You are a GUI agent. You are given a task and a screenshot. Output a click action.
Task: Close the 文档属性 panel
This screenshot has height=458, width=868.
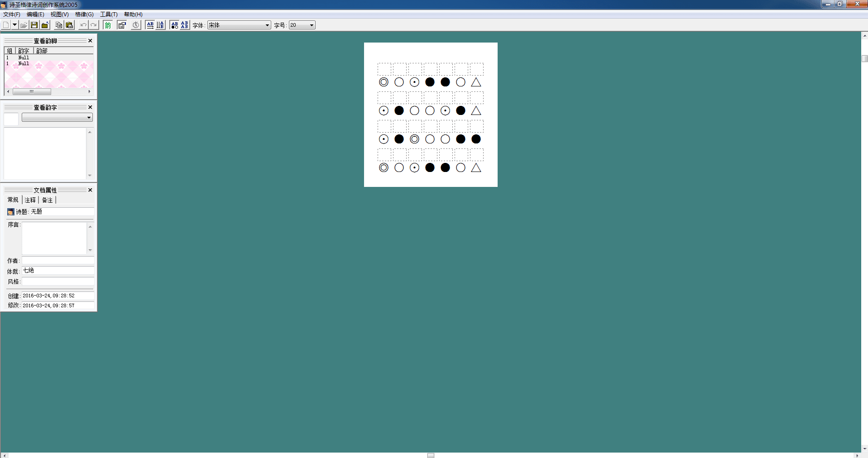click(90, 190)
